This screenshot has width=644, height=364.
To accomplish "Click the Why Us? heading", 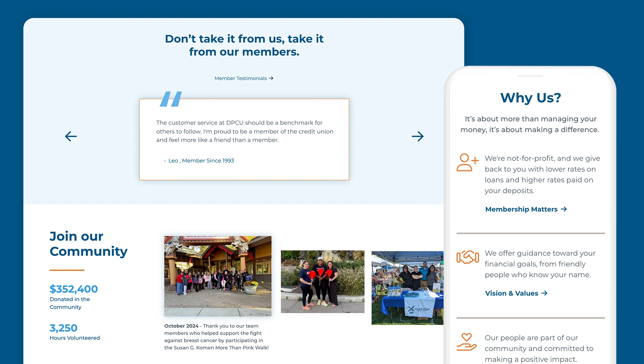I will coord(530,98).
